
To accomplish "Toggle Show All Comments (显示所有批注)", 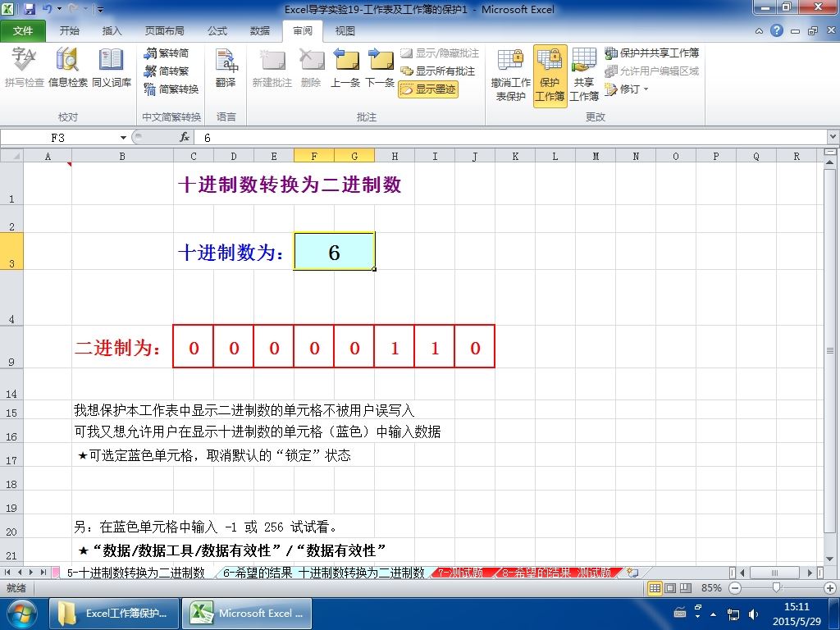I will tap(438, 71).
